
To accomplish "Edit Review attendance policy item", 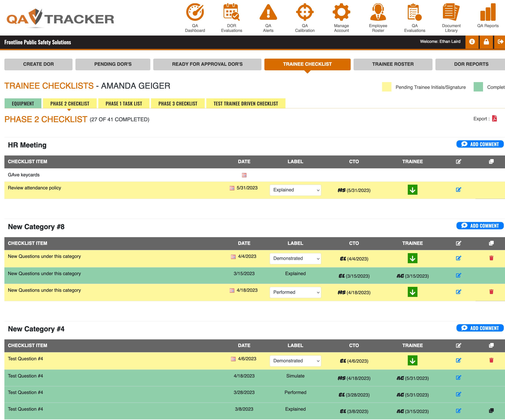I will [458, 190].
